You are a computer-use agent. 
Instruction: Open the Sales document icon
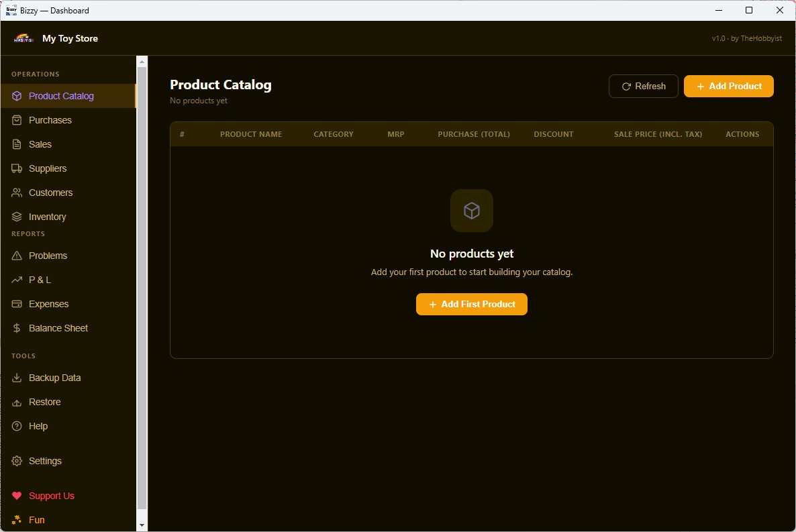tap(16, 144)
